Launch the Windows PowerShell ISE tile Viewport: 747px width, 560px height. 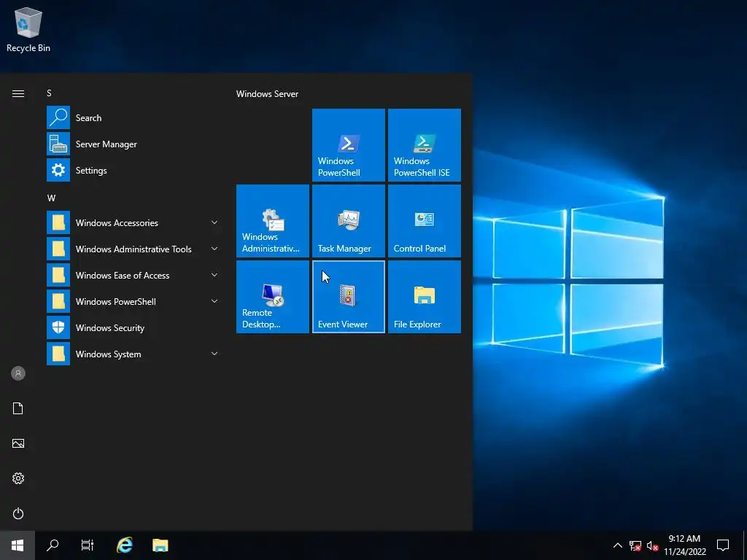click(424, 145)
